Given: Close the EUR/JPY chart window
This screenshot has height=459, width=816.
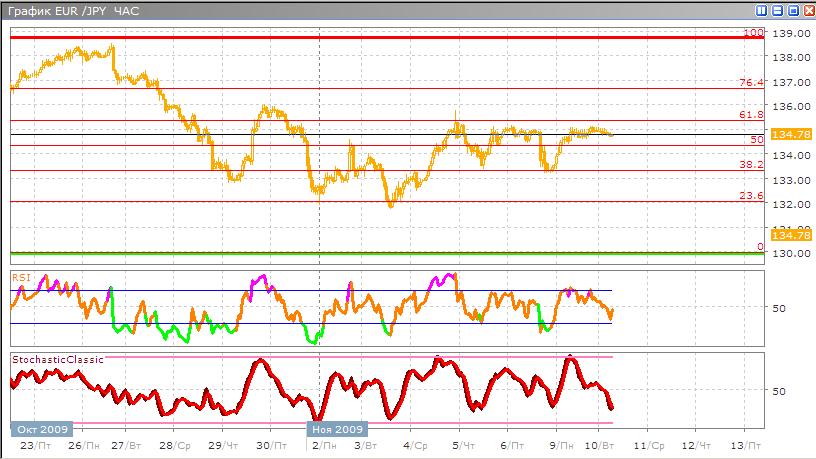Looking at the screenshot, I should (x=807, y=11).
